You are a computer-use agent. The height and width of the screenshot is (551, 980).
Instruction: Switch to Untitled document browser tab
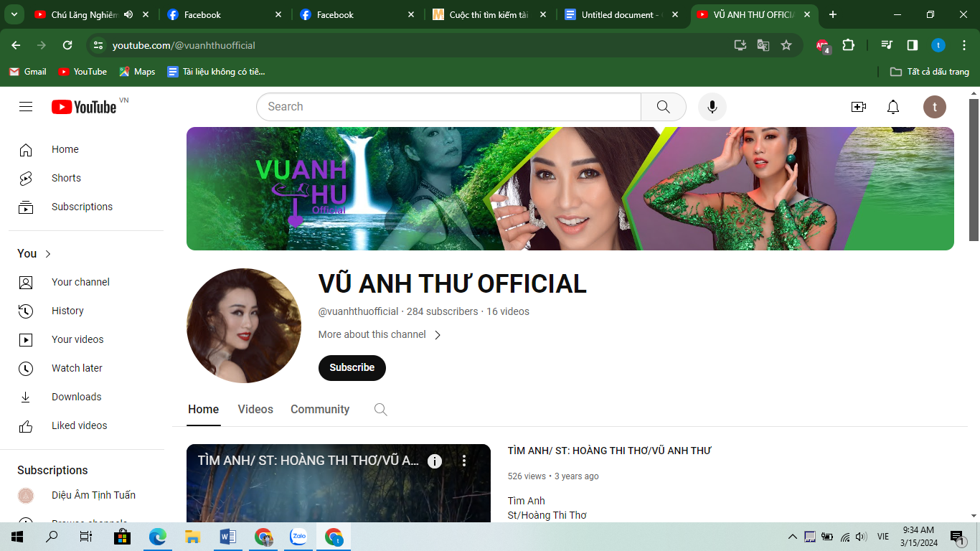click(621, 14)
